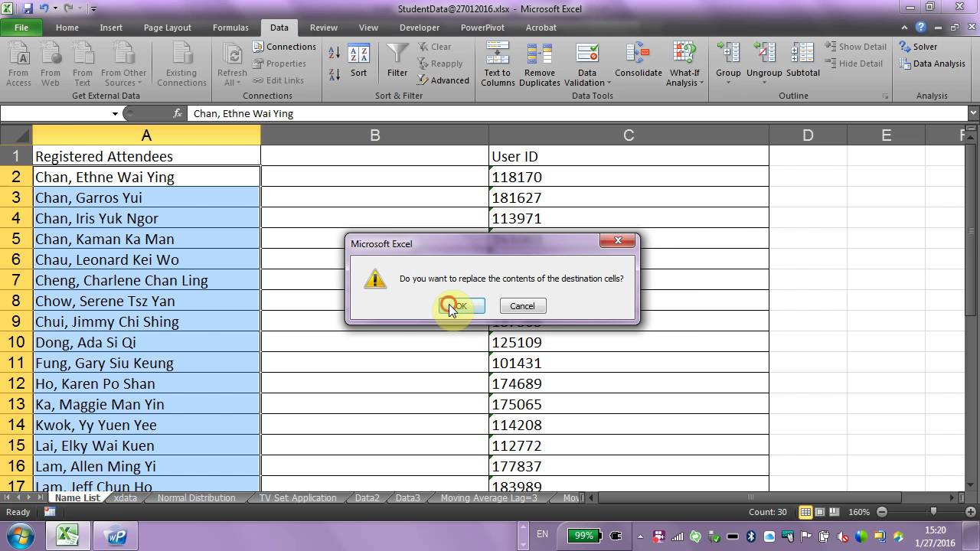
Task: Open the Group dropdown arrow
Action: (728, 83)
